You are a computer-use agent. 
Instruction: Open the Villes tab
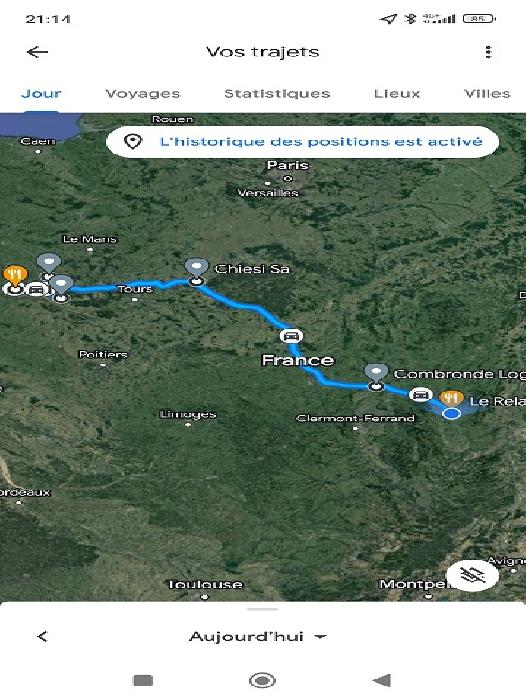487,93
